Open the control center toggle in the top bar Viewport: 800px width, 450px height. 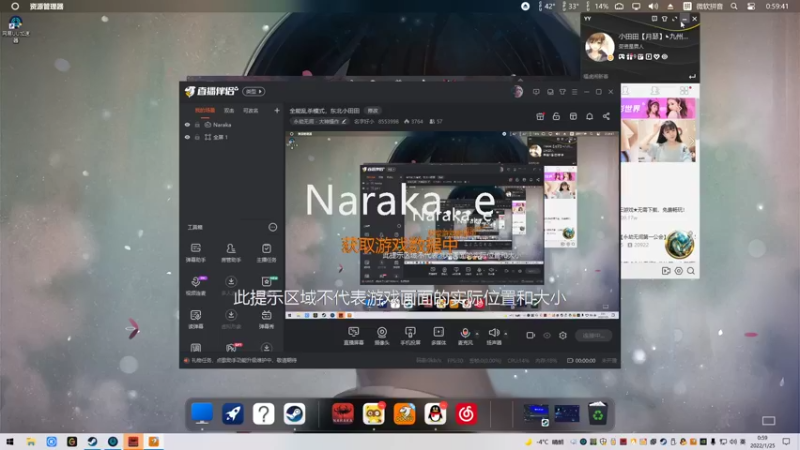point(751,6)
